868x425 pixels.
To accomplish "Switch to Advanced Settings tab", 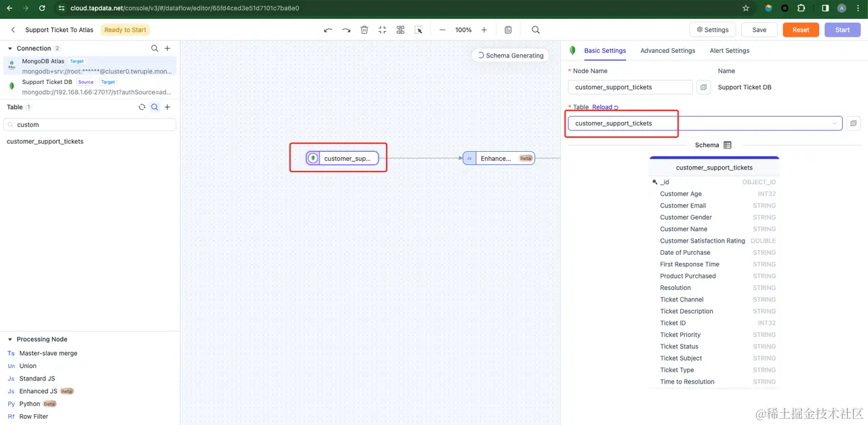I will (667, 50).
